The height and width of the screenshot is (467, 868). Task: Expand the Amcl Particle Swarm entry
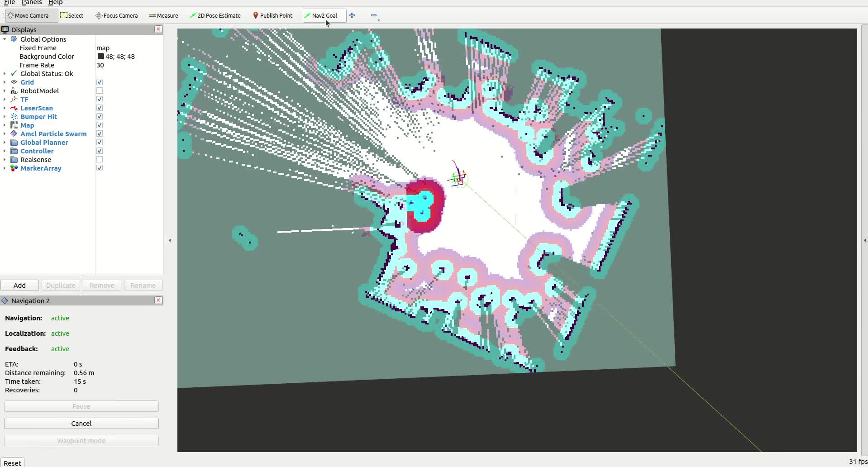click(5, 133)
